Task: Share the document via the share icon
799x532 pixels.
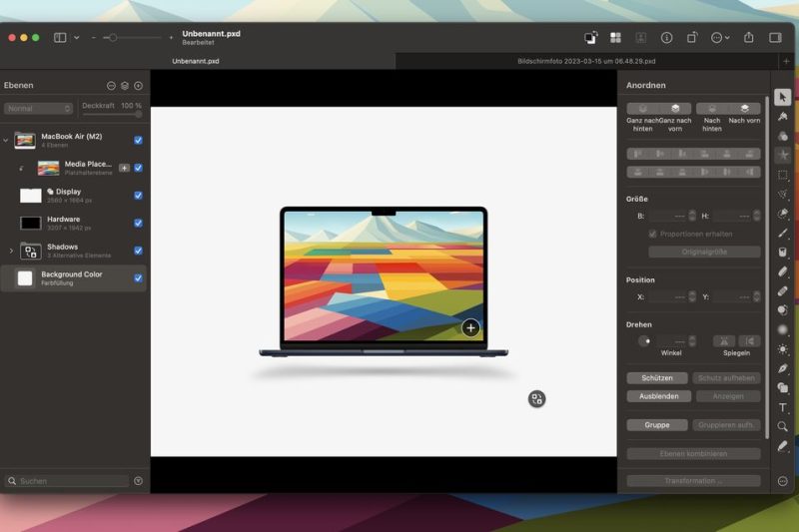Action: click(x=748, y=37)
